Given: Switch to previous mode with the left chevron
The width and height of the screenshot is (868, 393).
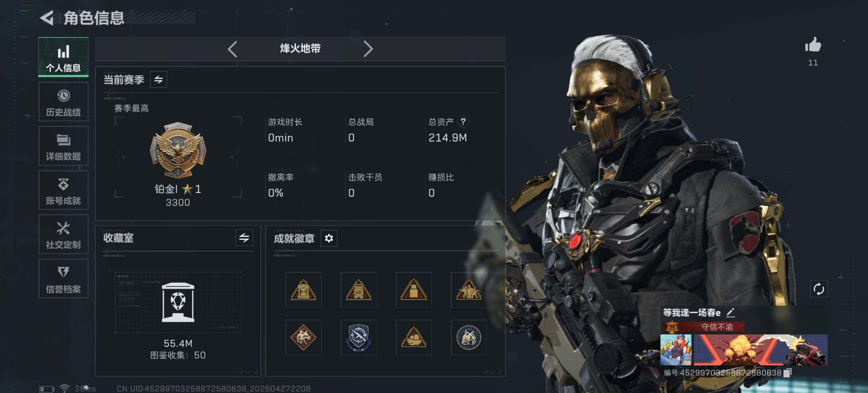Looking at the screenshot, I should pos(233,49).
